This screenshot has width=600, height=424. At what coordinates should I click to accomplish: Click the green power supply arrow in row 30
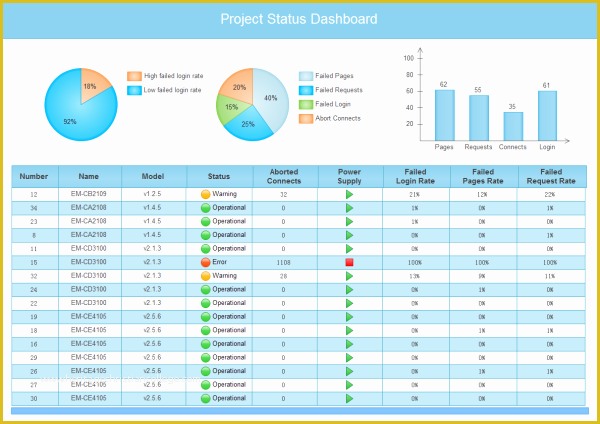tap(349, 398)
